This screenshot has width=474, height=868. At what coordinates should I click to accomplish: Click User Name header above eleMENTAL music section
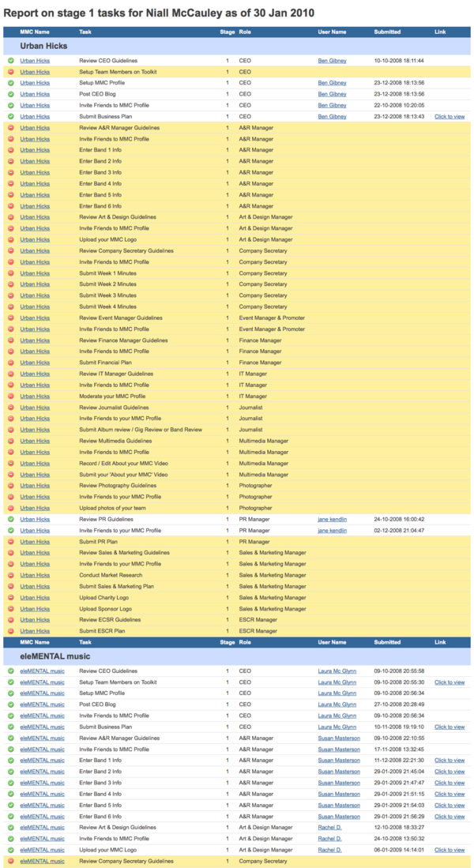point(333,642)
